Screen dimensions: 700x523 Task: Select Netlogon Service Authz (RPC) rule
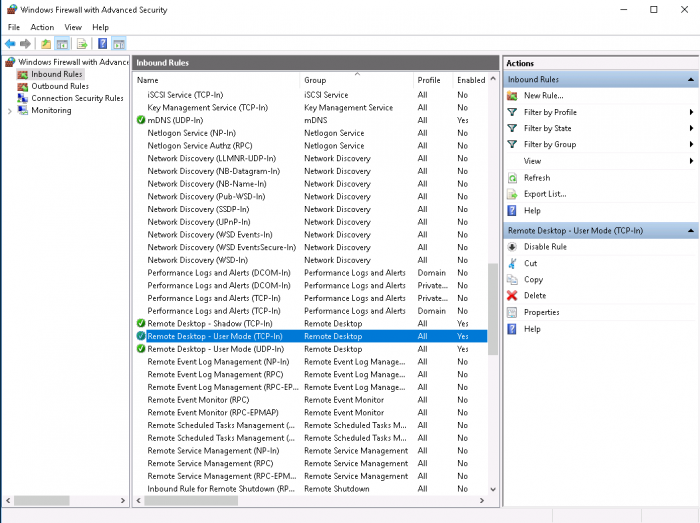[311, 146]
